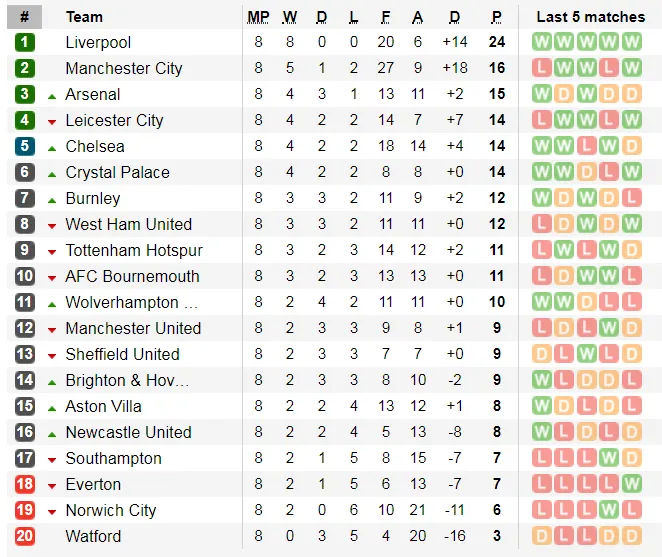Open the Crystal Palace team link

point(117,172)
